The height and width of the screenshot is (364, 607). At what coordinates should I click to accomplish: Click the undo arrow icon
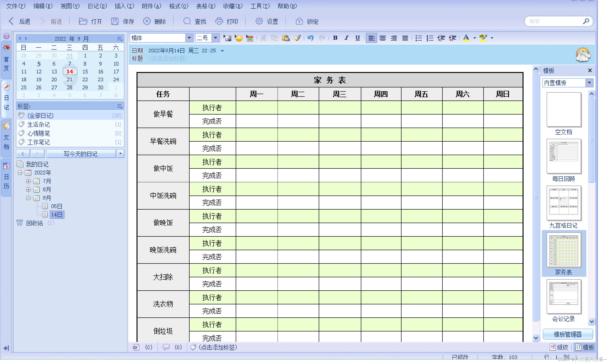click(x=310, y=38)
